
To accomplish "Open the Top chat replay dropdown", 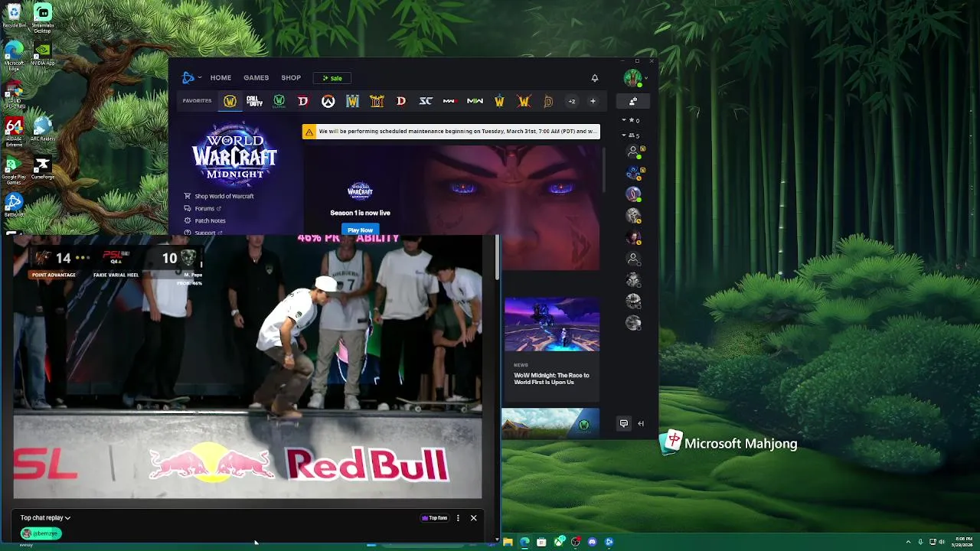I will point(45,518).
